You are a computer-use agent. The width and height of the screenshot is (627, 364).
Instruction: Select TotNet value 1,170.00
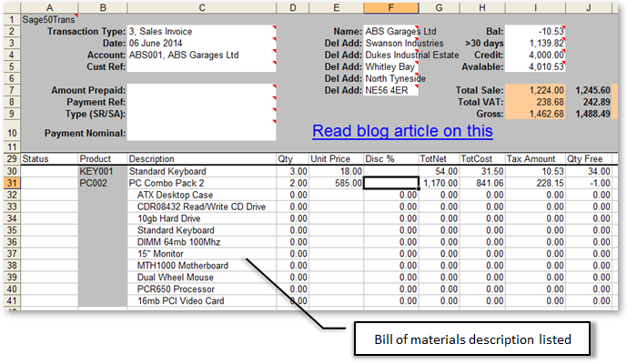pyautogui.click(x=439, y=183)
